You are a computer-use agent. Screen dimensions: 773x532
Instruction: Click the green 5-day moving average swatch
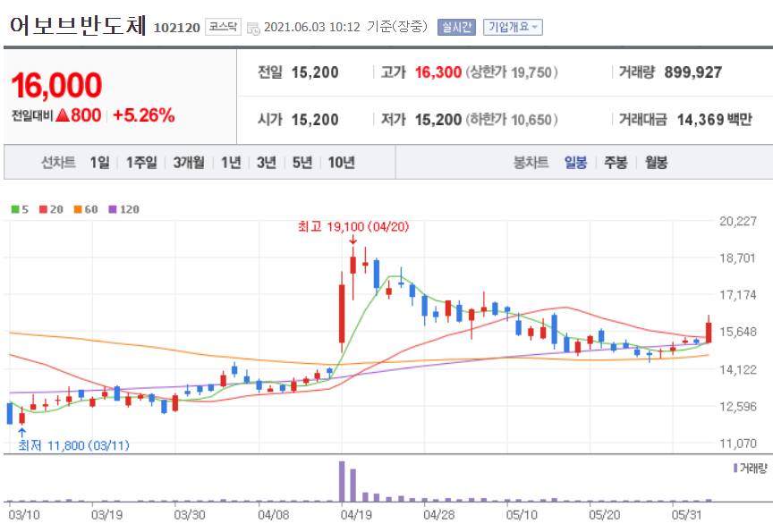[x=15, y=209]
